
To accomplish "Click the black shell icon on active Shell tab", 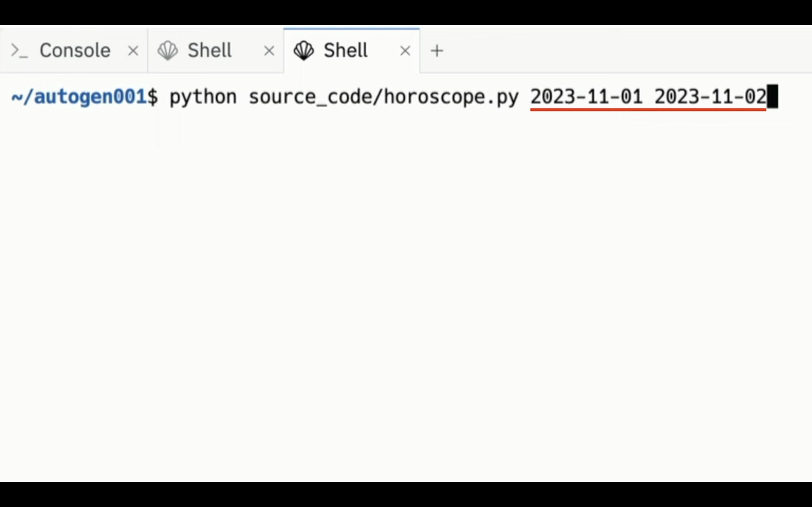I will coord(304,51).
